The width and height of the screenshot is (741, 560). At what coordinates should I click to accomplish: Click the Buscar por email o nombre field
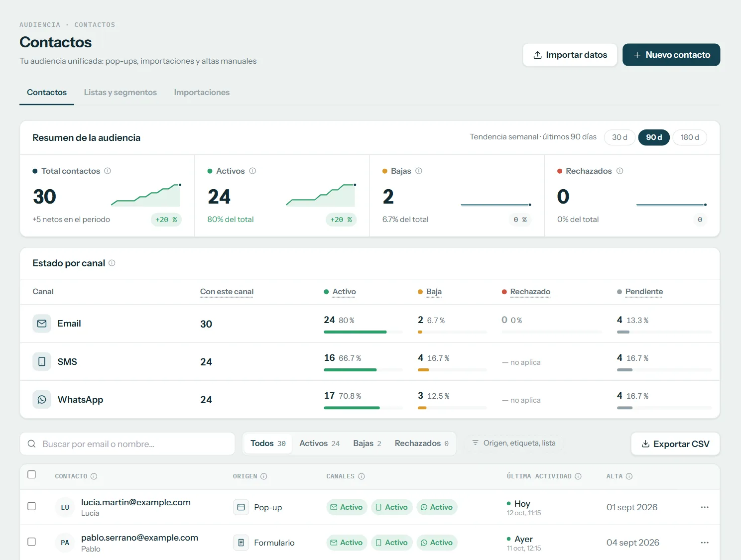127,444
